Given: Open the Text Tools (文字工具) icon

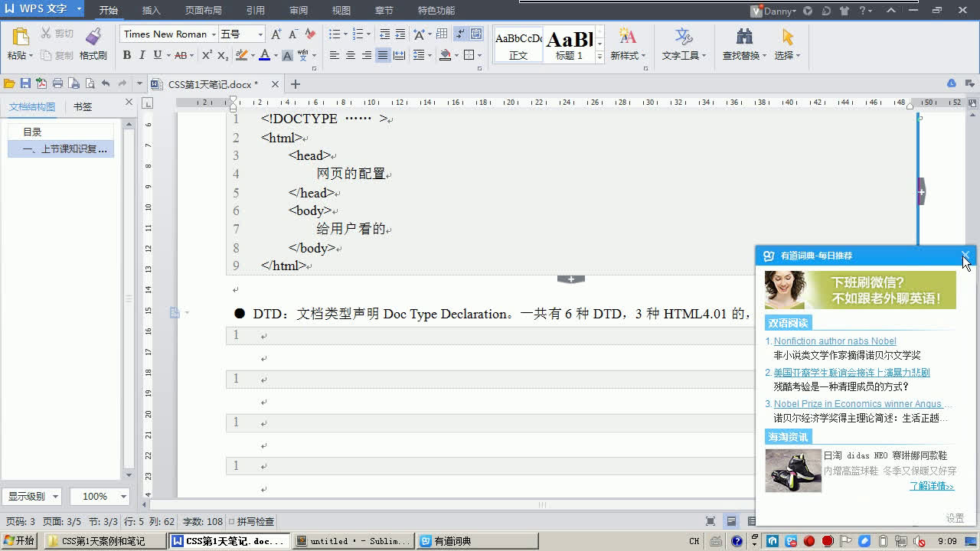Looking at the screenshot, I should pos(684,37).
